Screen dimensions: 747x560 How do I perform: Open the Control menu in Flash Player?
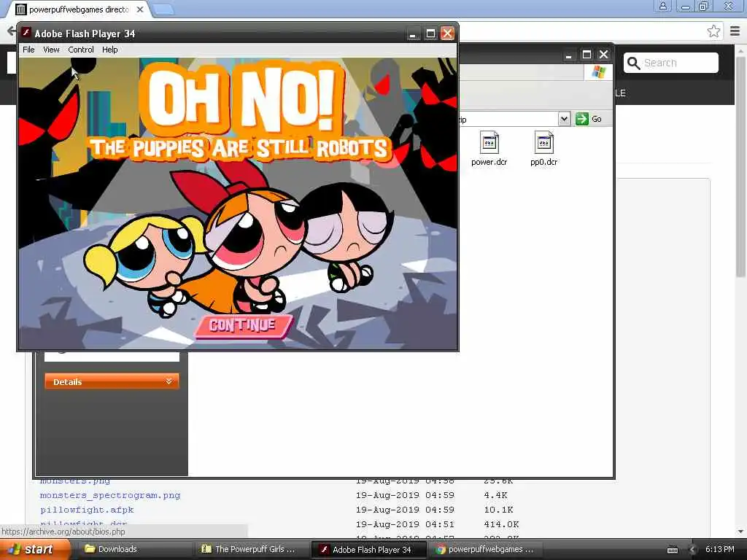pyautogui.click(x=80, y=50)
